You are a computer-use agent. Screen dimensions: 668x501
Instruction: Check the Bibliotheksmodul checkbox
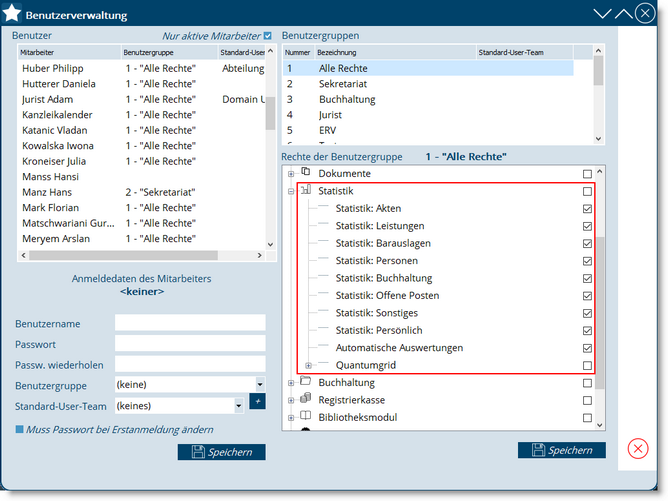(587, 418)
